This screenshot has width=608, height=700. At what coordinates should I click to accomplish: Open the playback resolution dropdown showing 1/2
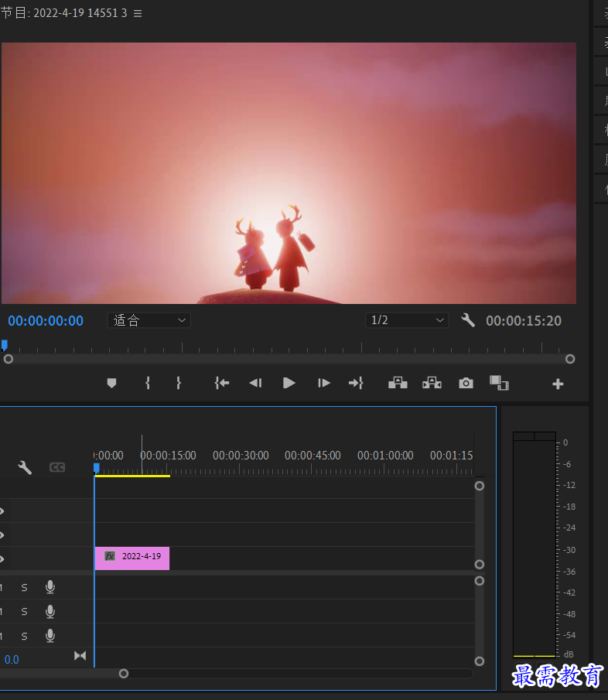pyautogui.click(x=407, y=320)
